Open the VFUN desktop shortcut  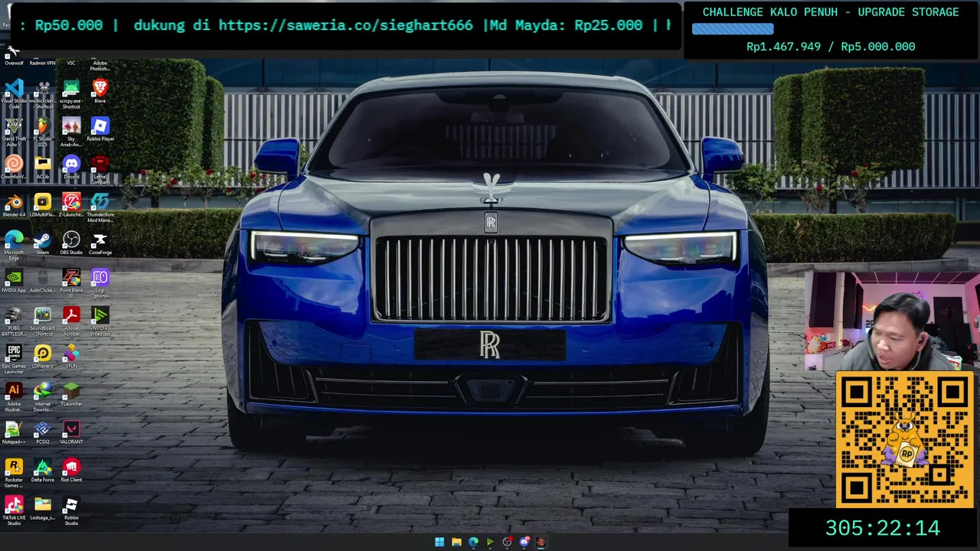[x=71, y=356]
